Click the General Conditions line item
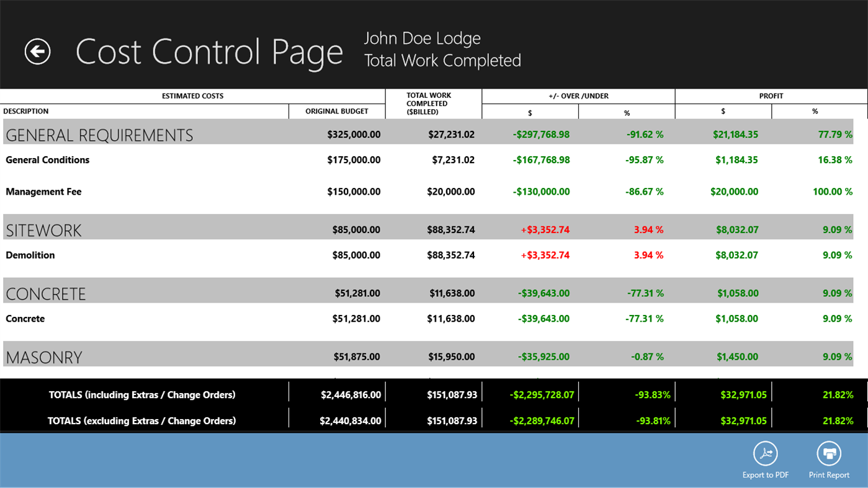 pos(47,159)
